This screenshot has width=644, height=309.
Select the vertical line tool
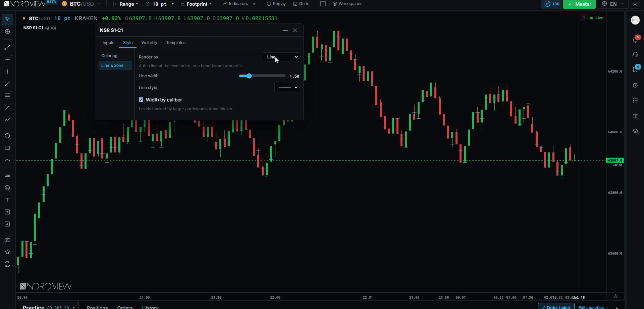tap(7, 72)
